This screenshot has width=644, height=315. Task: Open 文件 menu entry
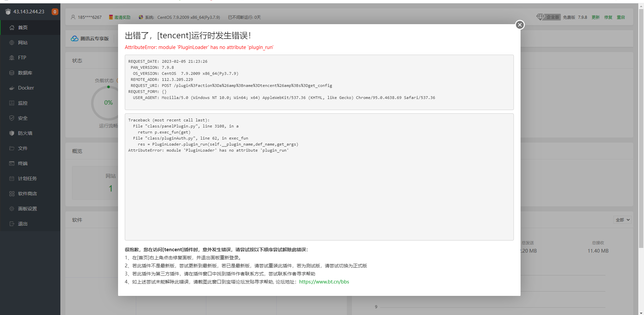click(30, 148)
